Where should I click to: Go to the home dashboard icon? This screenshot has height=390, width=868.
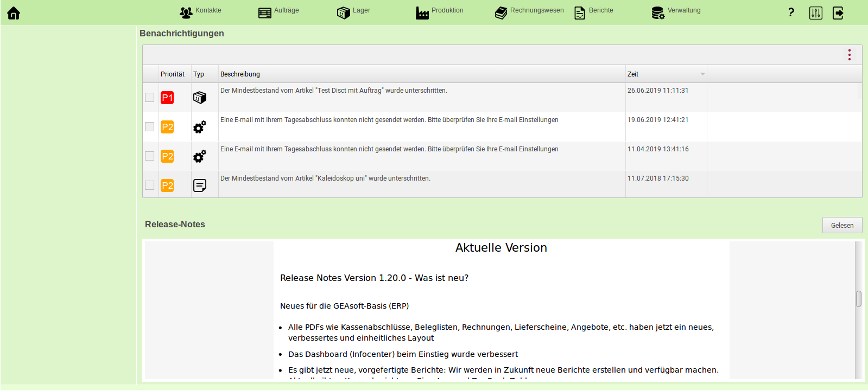(14, 13)
